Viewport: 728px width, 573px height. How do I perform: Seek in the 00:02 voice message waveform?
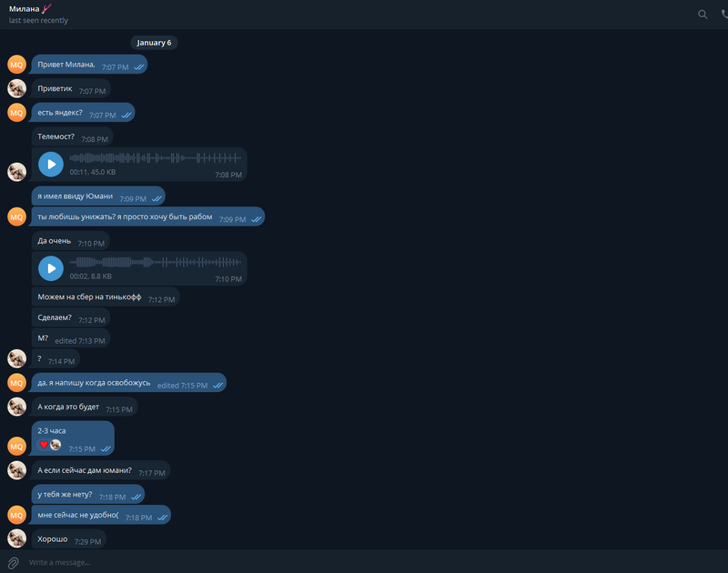click(x=155, y=262)
